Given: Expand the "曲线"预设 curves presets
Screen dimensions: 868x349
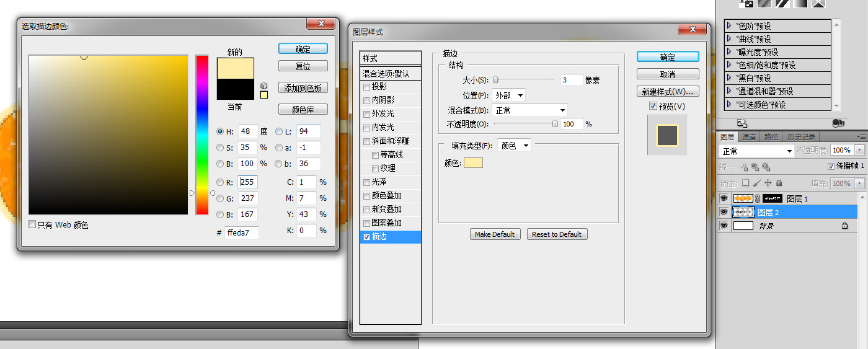Looking at the screenshot, I should pyautogui.click(x=730, y=39).
